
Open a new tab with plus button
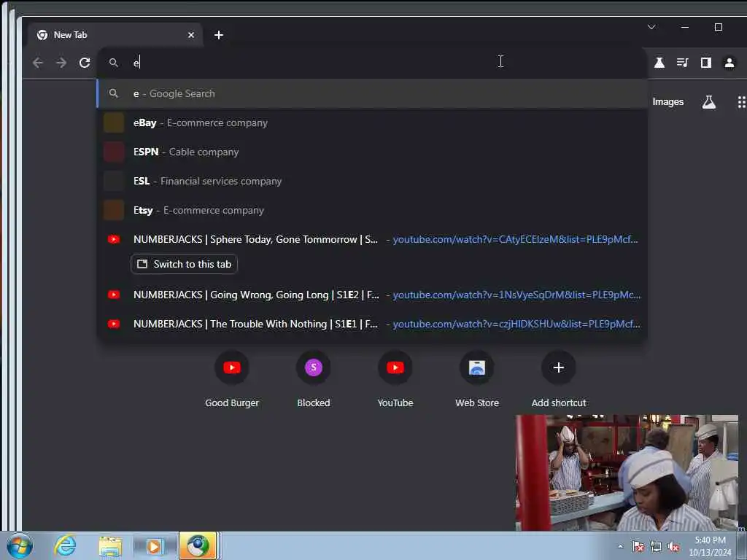point(219,35)
